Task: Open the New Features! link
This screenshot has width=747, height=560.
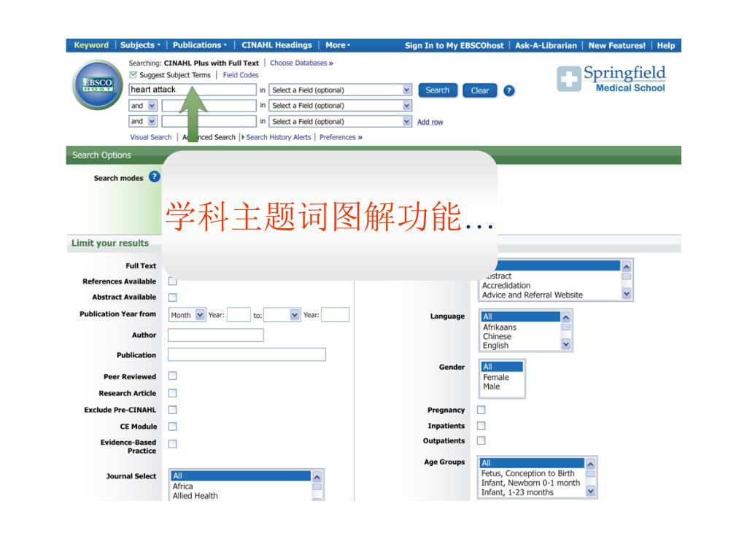Action: [616, 46]
